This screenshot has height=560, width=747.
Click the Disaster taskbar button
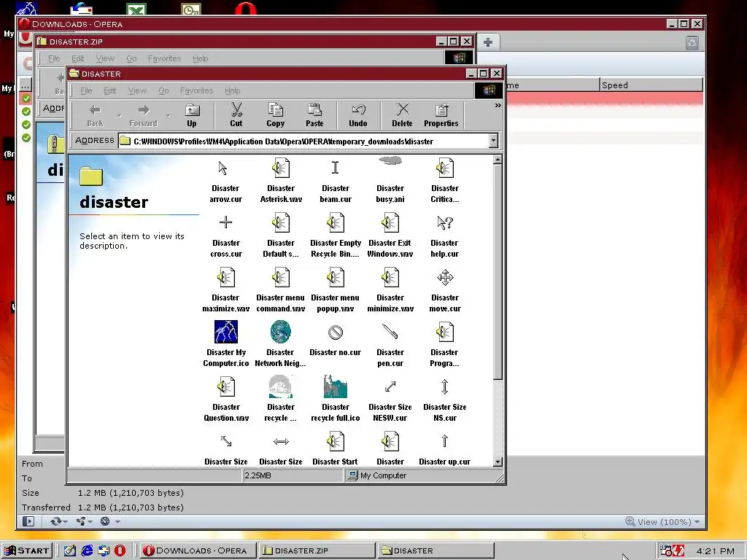[436, 551]
